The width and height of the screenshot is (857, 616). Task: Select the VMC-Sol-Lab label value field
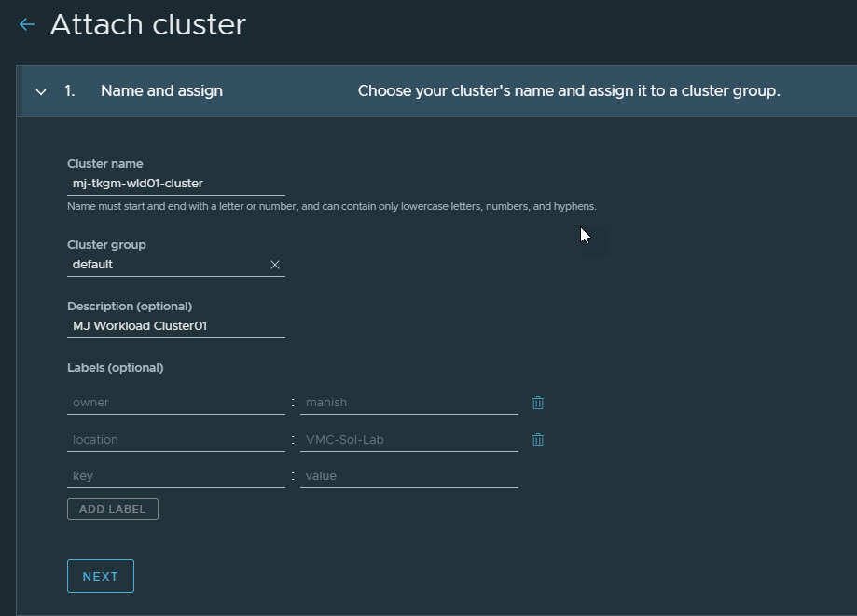coord(408,440)
